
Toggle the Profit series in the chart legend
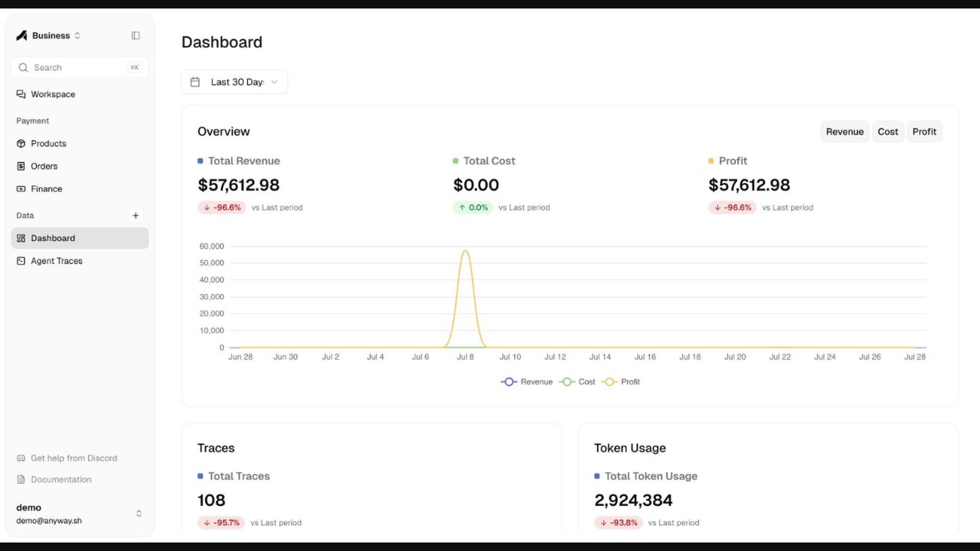[621, 382]
